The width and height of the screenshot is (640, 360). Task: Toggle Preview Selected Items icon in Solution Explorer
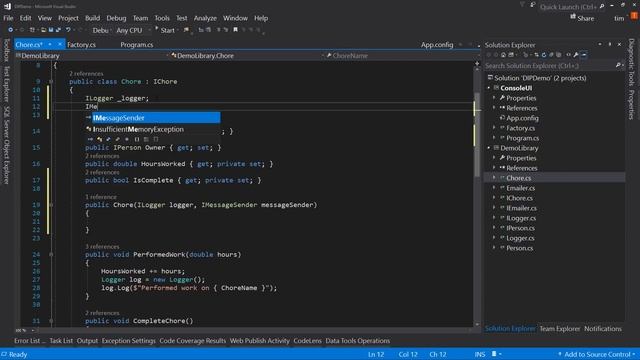click(x=584, y=55)
